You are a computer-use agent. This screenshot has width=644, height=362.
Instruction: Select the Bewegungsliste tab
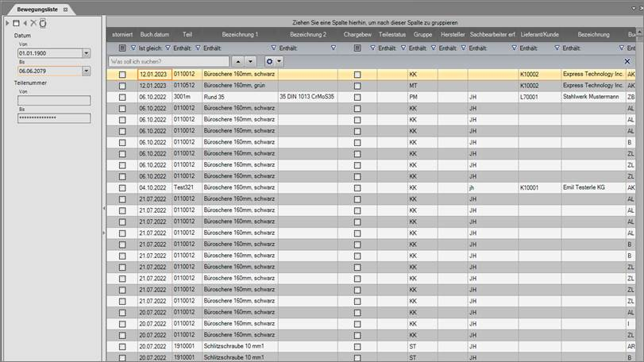coord(32,8)
